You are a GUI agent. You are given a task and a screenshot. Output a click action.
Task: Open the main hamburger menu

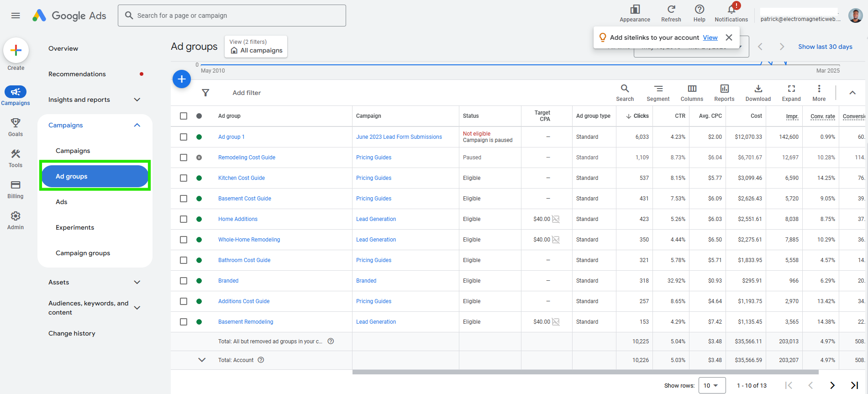pyautogui.click(x=16, y=16)
